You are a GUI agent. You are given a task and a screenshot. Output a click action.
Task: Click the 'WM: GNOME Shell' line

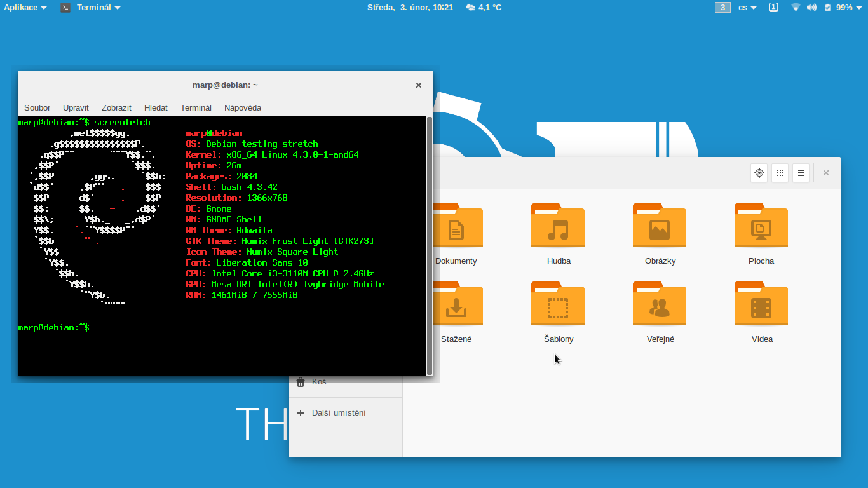pos(224,220)
